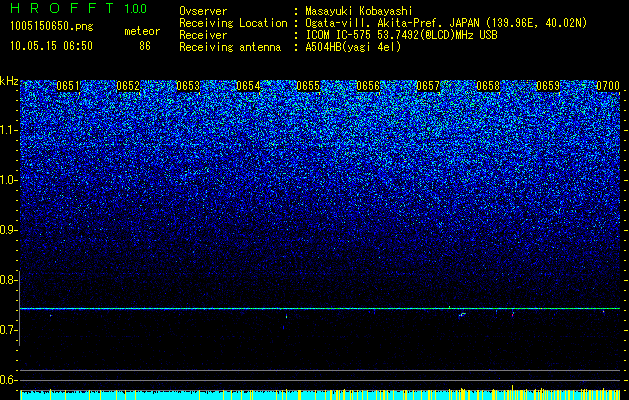Click the 0654 time marker
The image size is (629, 400).
click(248, 86)
